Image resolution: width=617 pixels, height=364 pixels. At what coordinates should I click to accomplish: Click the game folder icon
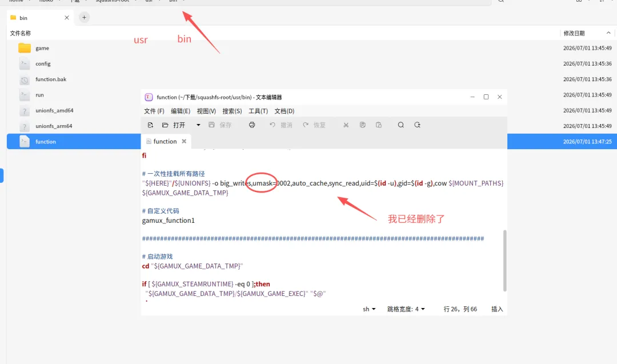[25, 48]
